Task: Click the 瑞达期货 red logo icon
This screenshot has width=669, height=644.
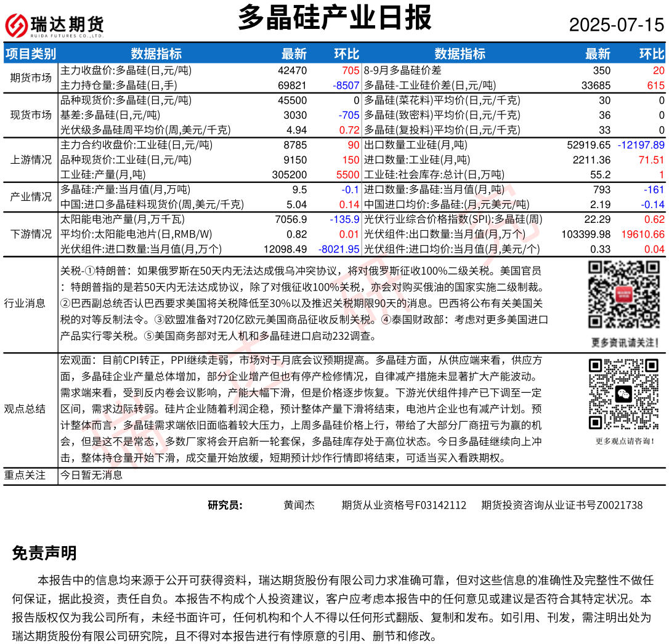Action: 17,25
